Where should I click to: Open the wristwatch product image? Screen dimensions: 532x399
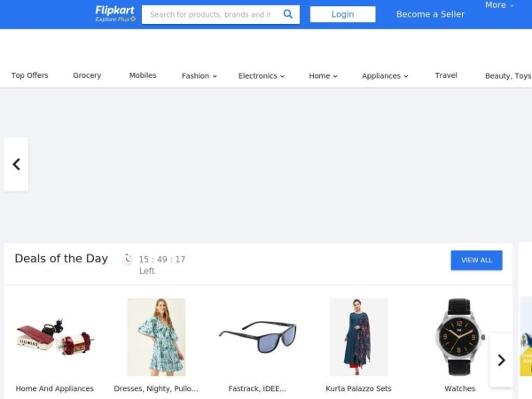click(459, 337)
